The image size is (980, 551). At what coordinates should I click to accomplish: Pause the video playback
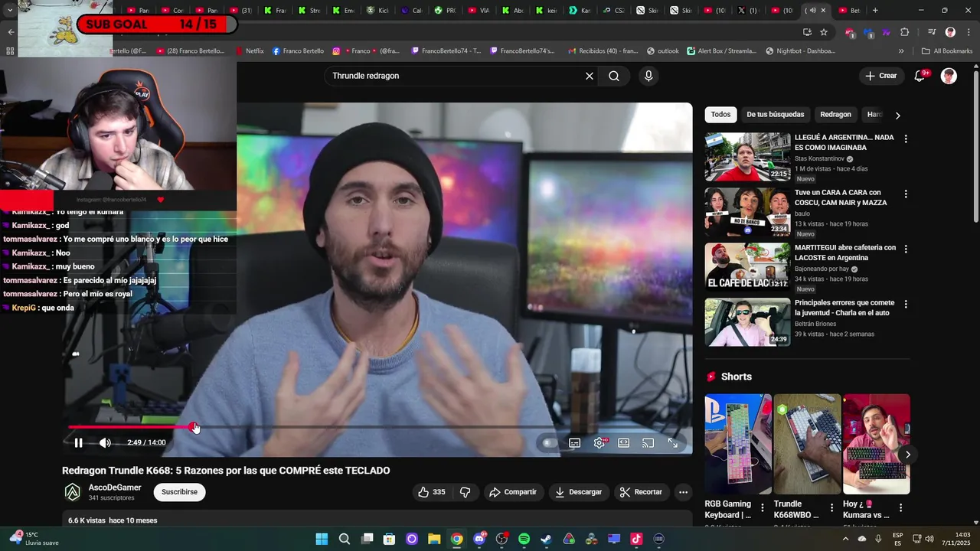(78, 442)
